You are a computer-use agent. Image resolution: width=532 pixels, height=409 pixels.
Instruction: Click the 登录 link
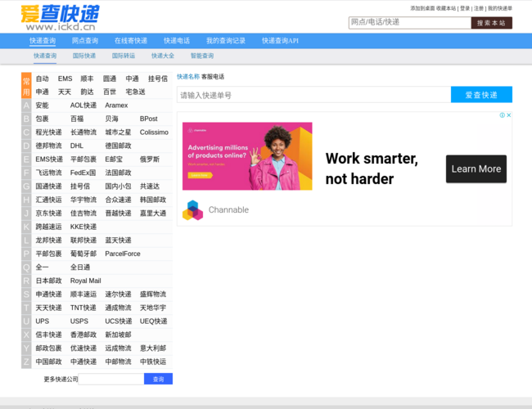click(x=465, y=8)
